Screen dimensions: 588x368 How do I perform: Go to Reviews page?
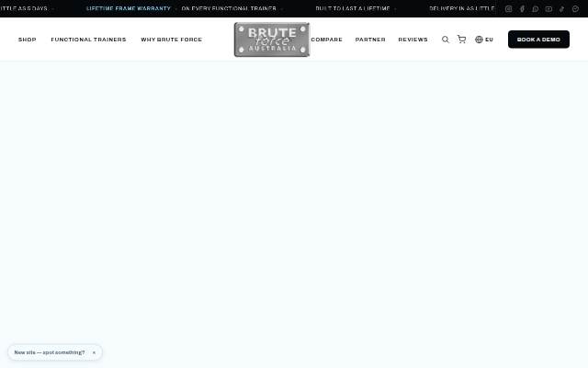coord(413,40)
